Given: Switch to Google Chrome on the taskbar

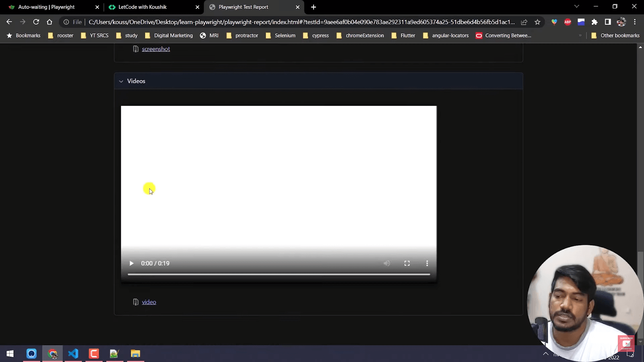Looking at the screenshot, I should coord(53,354).
